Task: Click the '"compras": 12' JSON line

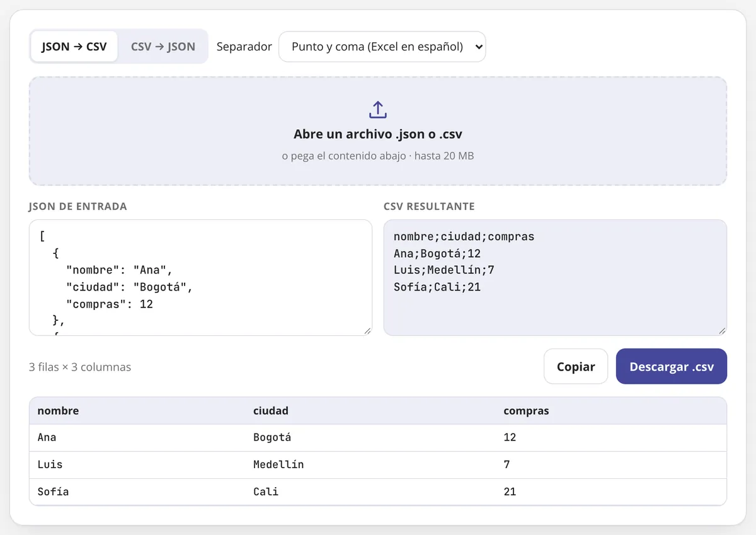Action: [x=110, y=304]
